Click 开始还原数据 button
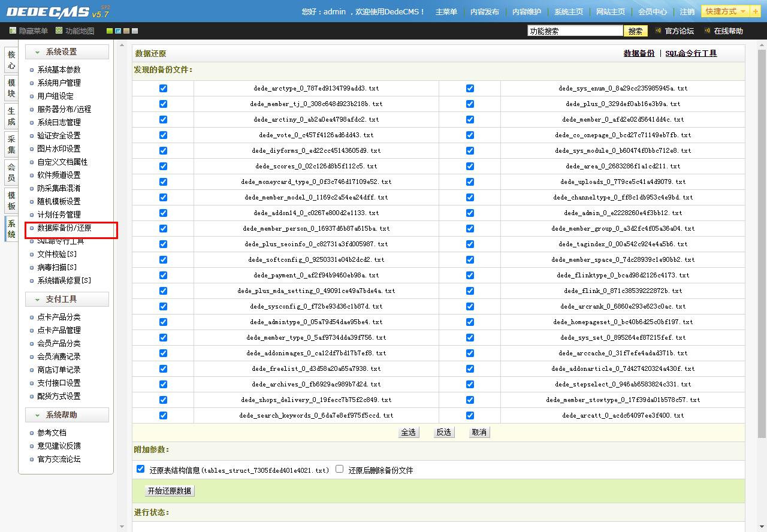767x532 pixels. tap(170, 491)
